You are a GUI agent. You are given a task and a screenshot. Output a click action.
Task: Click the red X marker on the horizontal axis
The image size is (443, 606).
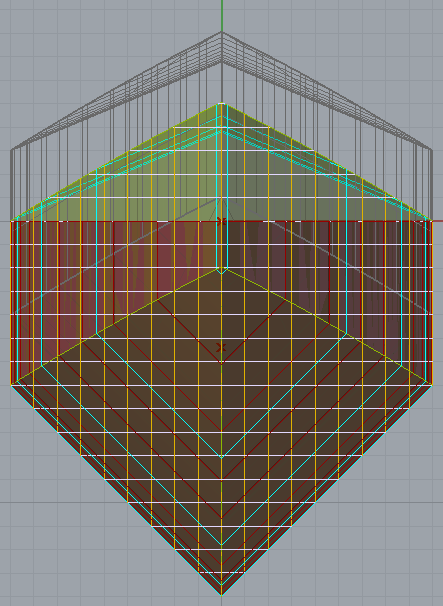221,221
